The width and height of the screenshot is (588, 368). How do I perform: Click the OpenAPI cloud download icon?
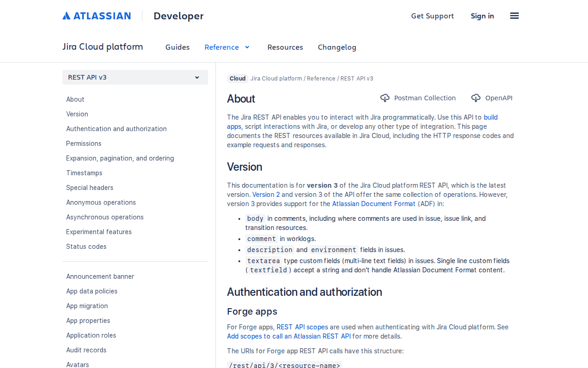pos(476,98)
